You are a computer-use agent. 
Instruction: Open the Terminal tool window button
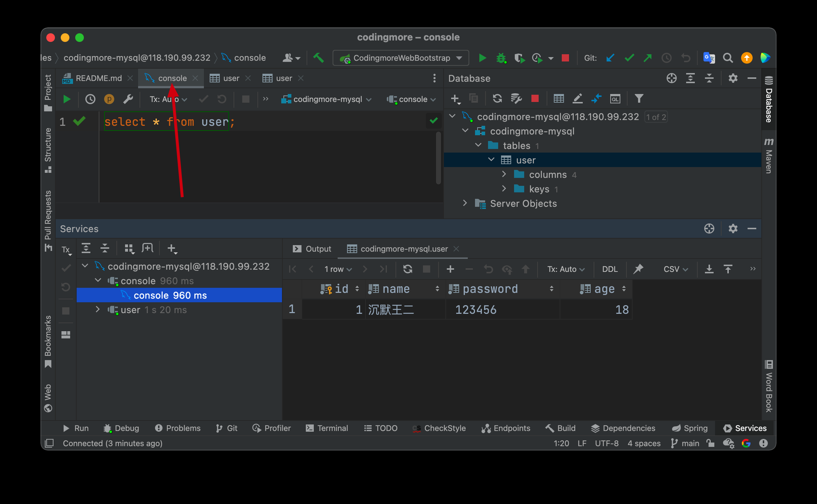coord(327,428)
